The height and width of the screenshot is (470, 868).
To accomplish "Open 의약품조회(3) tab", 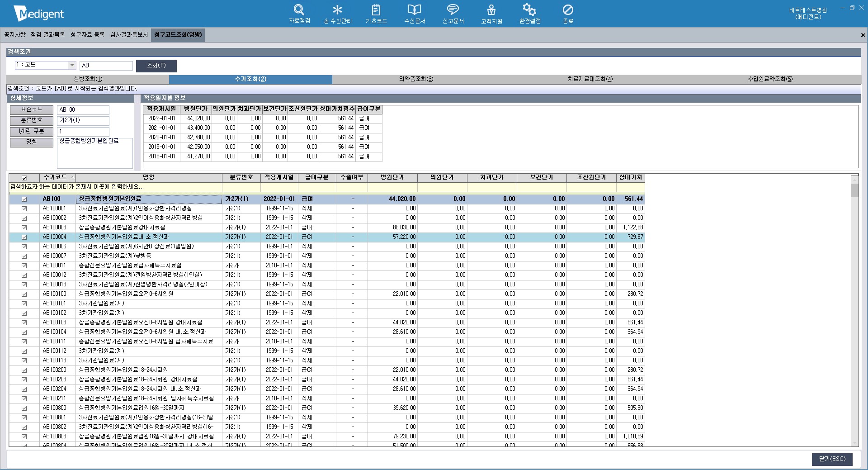I will pos(416,79).
